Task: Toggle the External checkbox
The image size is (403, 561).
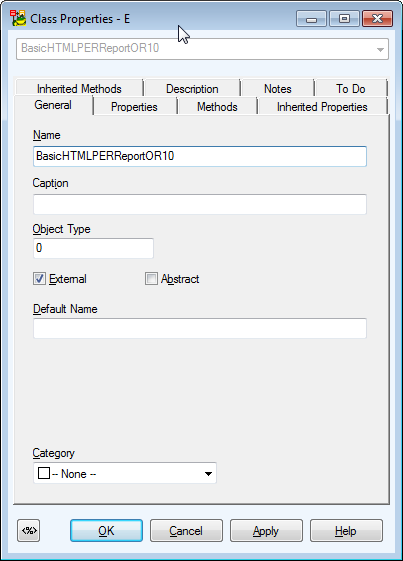Action: [39, 279]
